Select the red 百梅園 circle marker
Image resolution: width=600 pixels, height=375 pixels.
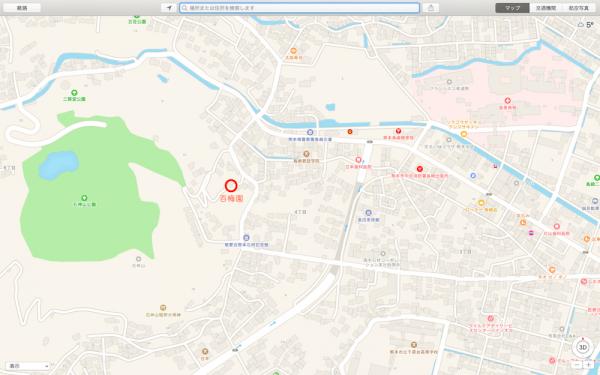point(231,186)
